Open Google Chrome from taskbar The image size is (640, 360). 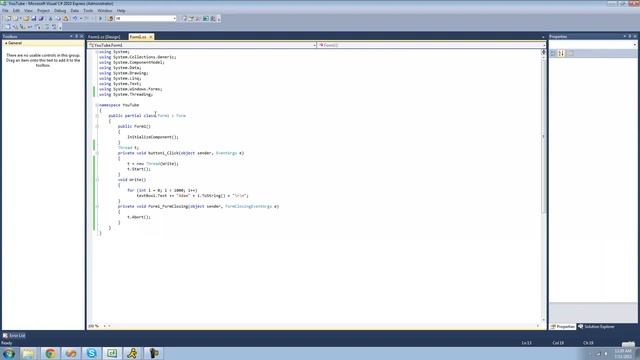point(50,353)
